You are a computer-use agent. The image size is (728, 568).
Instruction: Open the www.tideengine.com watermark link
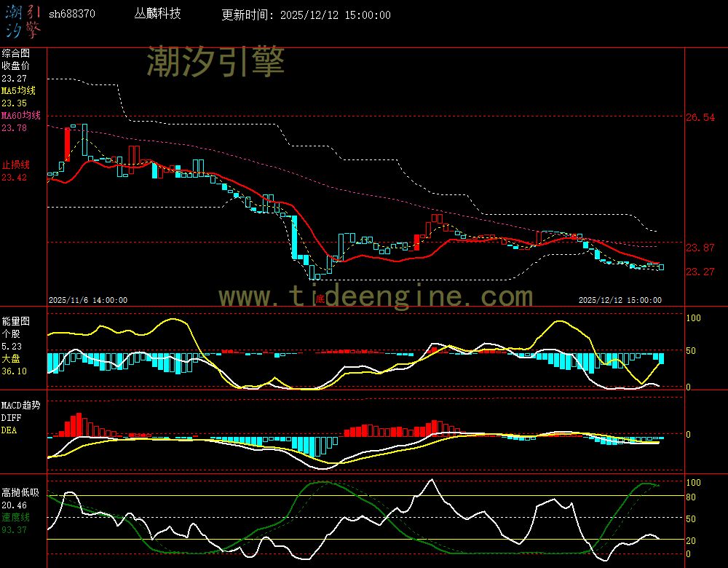coord(376,296)
